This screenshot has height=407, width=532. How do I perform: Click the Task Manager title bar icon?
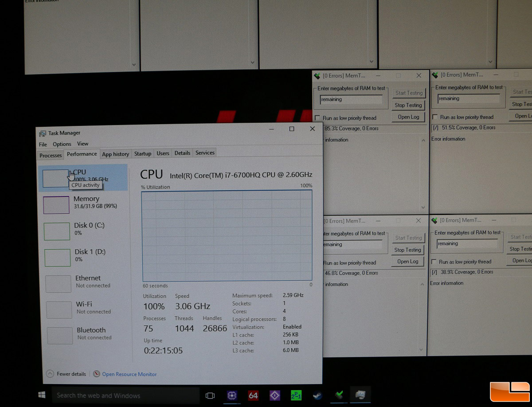[x=43, y=133]
